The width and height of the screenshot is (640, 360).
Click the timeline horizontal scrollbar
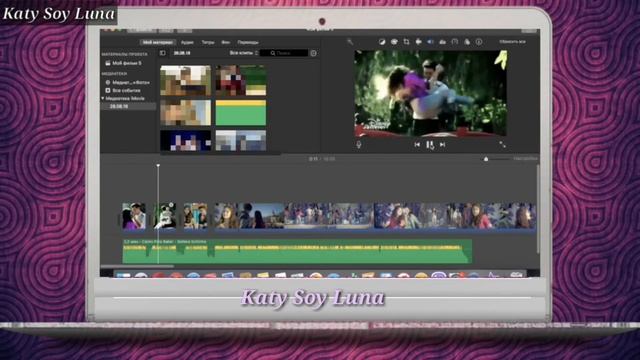137,267
